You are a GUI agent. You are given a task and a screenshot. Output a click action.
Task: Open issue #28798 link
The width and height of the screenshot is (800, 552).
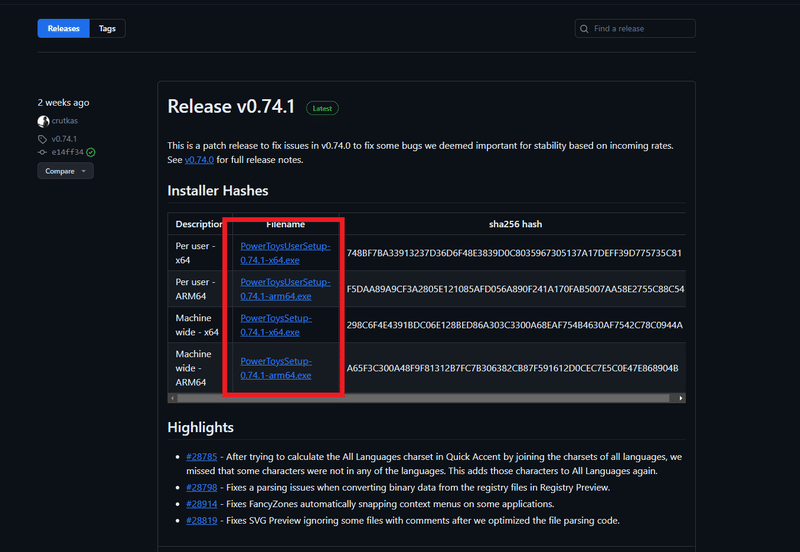click(x=202, y=487)
